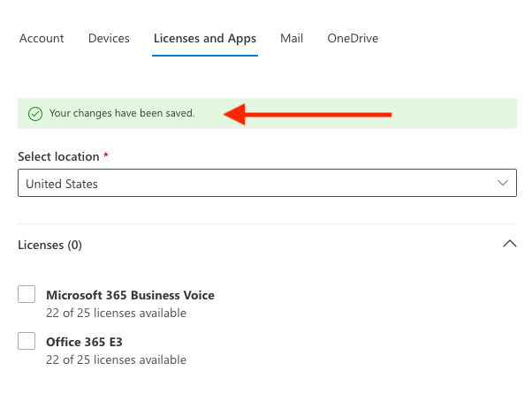This screenshot has width=532, height=416.
Task: Go to the Mail tab
Action: (x=292, y=38)
